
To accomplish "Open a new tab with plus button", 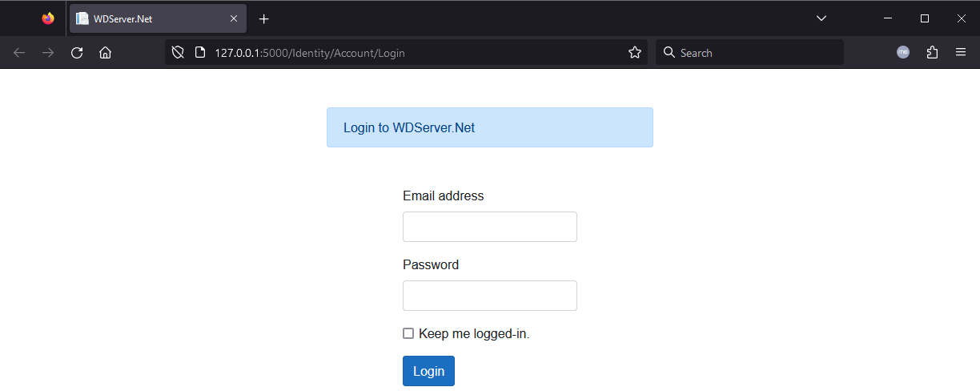I will click(x=263, y=18).
